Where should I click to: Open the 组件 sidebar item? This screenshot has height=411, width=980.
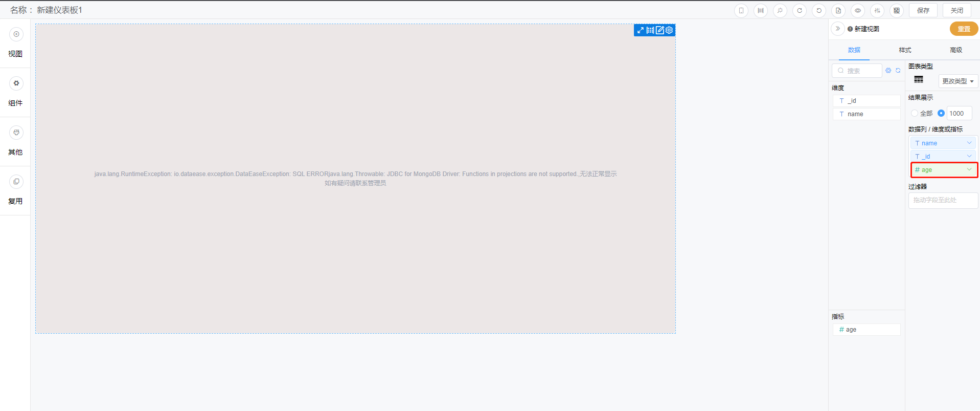click(15, 92)
